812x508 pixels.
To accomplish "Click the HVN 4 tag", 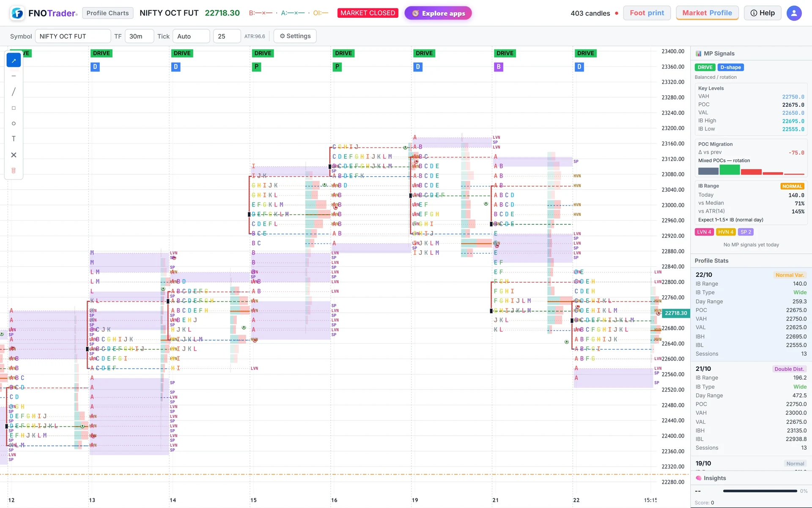I will [x=726, y=232].
